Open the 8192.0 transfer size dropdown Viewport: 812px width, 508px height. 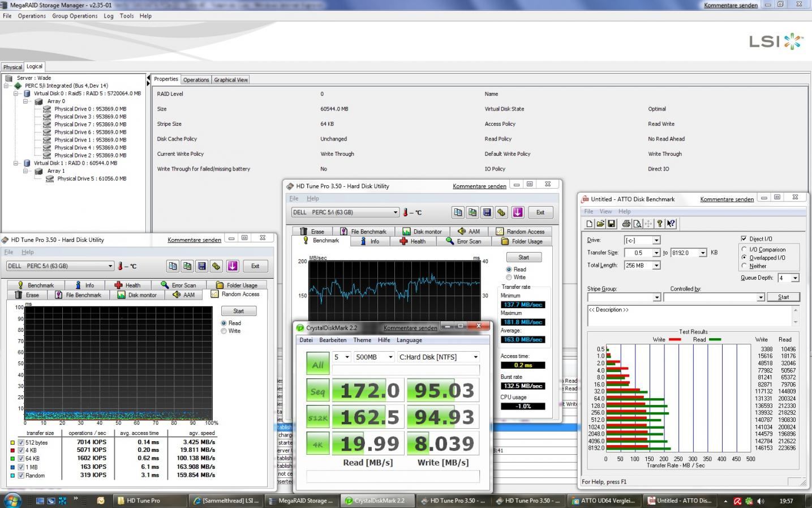tap(702, 253)
